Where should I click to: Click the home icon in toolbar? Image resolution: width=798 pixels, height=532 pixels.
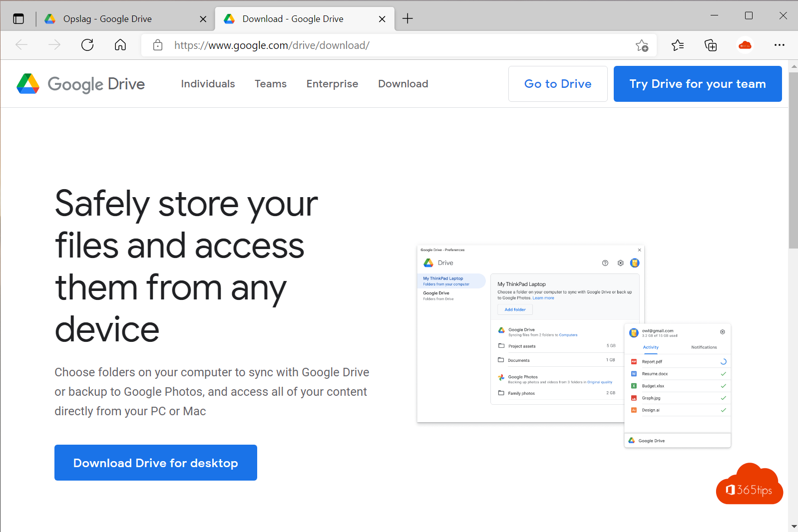tap(120, 45)
